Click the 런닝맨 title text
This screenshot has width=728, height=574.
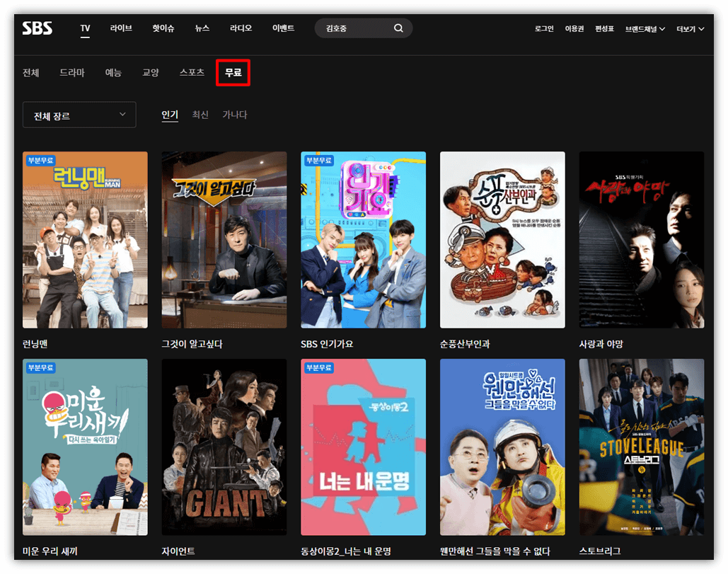click(x=35, y=344)
